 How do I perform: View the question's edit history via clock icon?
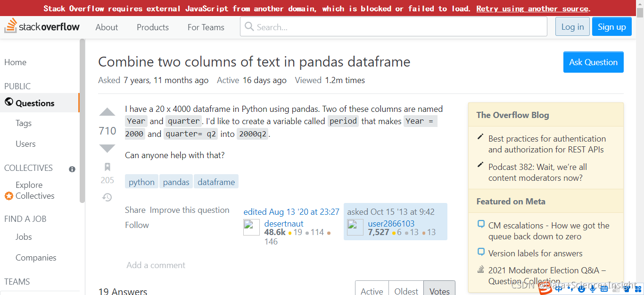107,197
